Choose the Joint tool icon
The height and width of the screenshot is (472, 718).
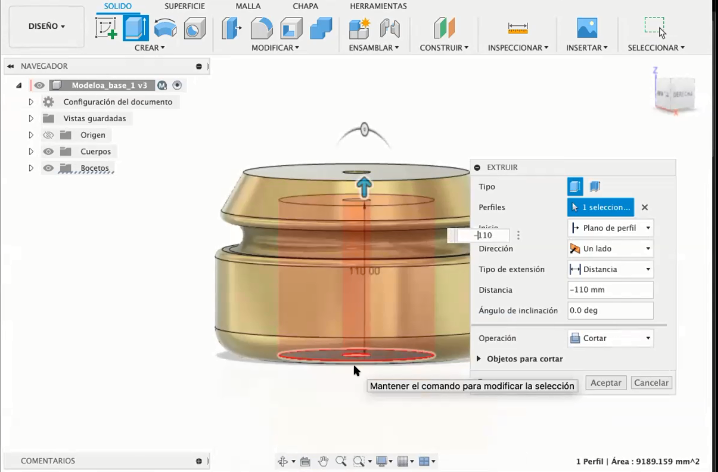[x=390, y=28]
